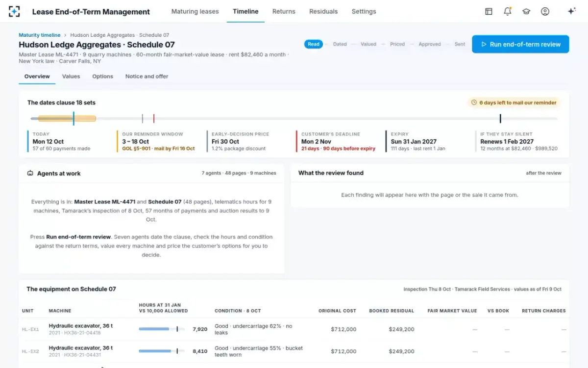Screen dimensions: 588x368
Task: Open the graduation cap help icon
Action: coord(526,11)
